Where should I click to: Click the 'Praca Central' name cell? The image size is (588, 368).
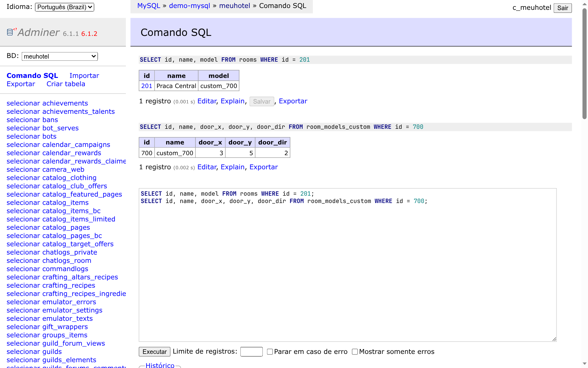(x=176, y=86)
